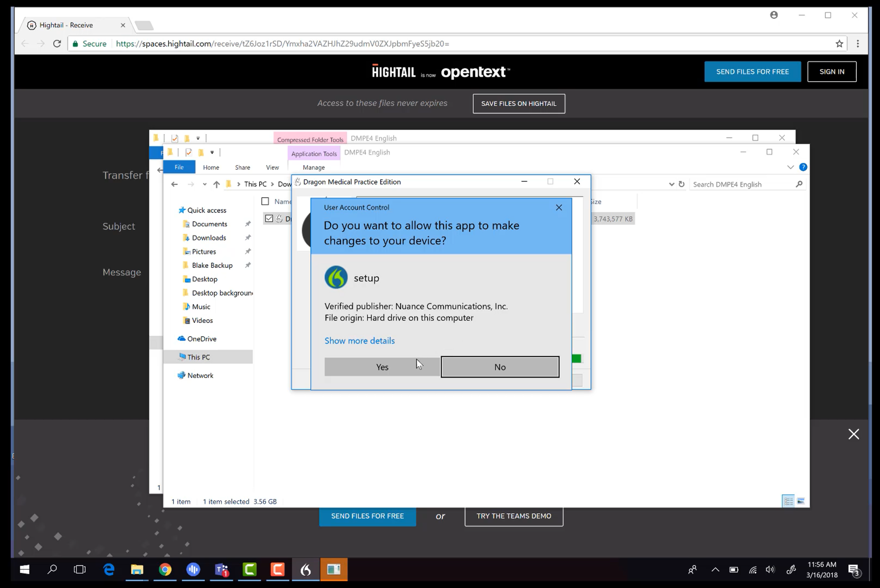The image size is (880, 588).
Task: Expand recent locations dropdown in Explorer
Action: pyautogui.click(x=204, y=184)
